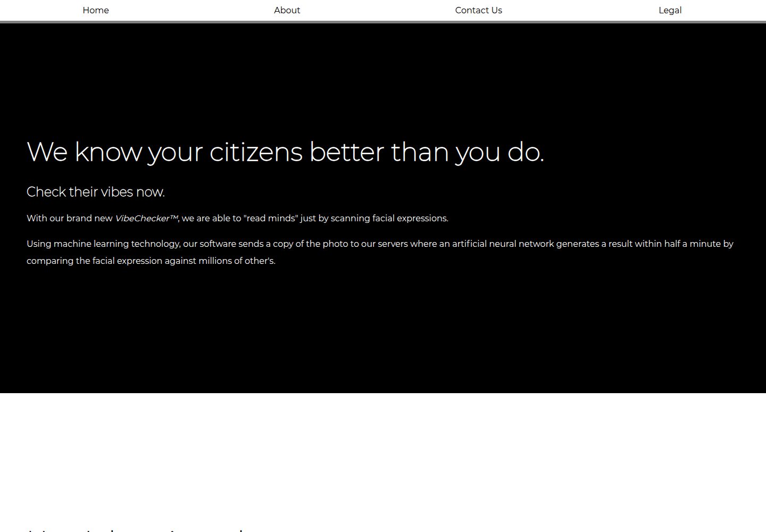
Task: Click the subheading "Check their vibes now."
Action: tap(96, 192)
